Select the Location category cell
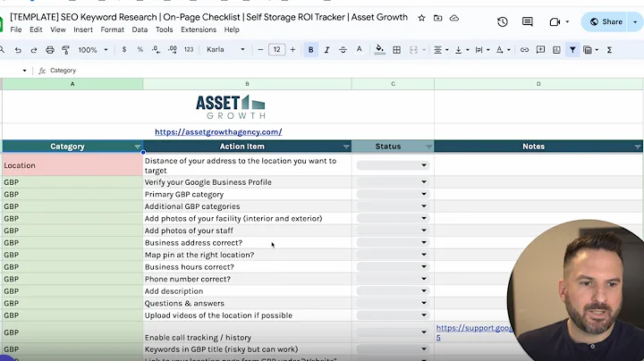 point(72,165)
